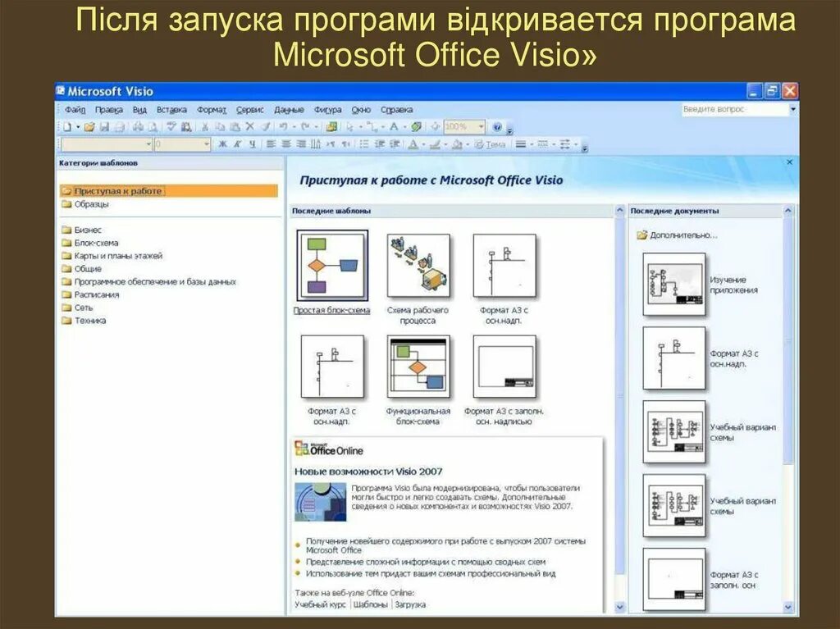This screenshot has width=840, height=629.
Task: Select the Text tool A icon
Action: click(x=394, y=127)
